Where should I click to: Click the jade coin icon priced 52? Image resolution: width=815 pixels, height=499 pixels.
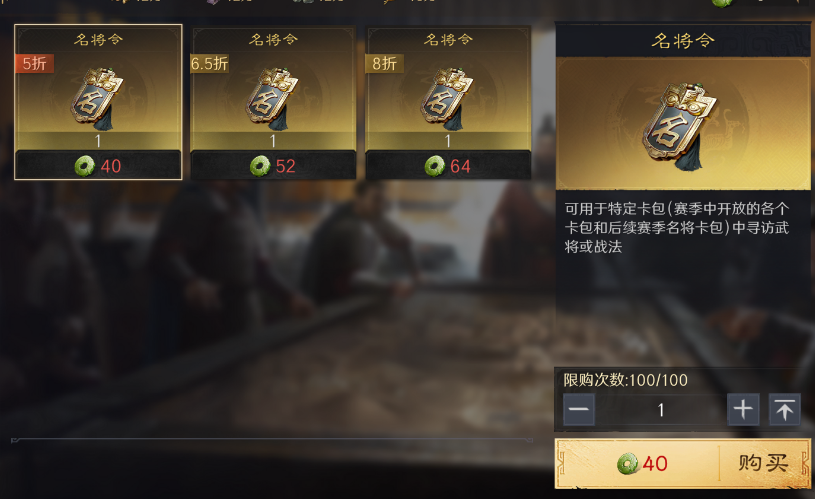260,166
